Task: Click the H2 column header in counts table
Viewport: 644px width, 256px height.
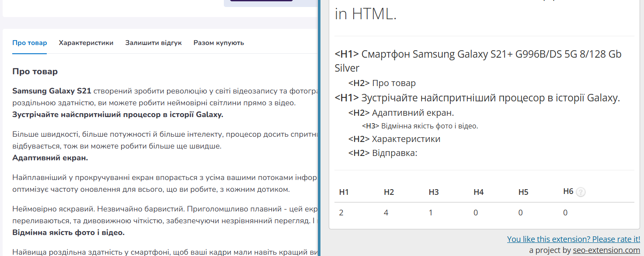Action: pyautogui.click(x=389, y=192)
